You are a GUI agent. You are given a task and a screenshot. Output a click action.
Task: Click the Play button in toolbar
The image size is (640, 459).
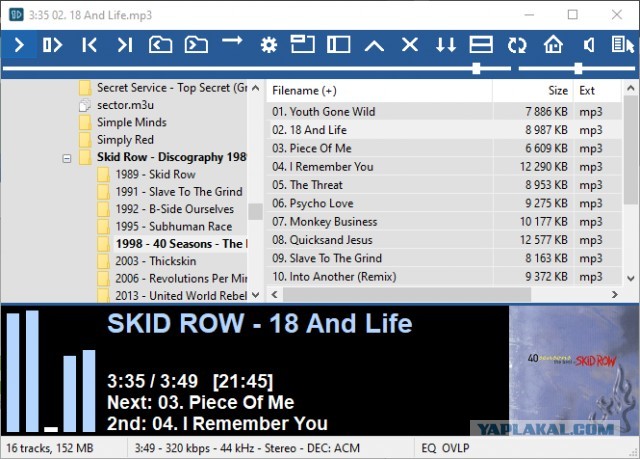click(x=19, y=44)
